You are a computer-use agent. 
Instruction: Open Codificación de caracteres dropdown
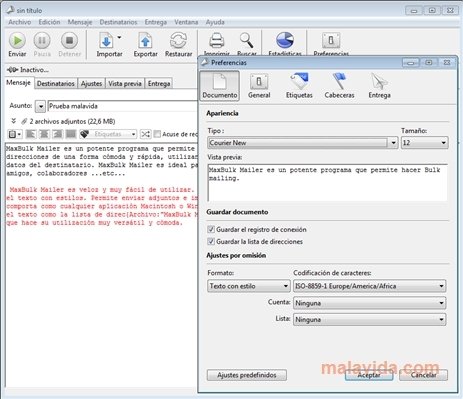click(x=370, y=286)
